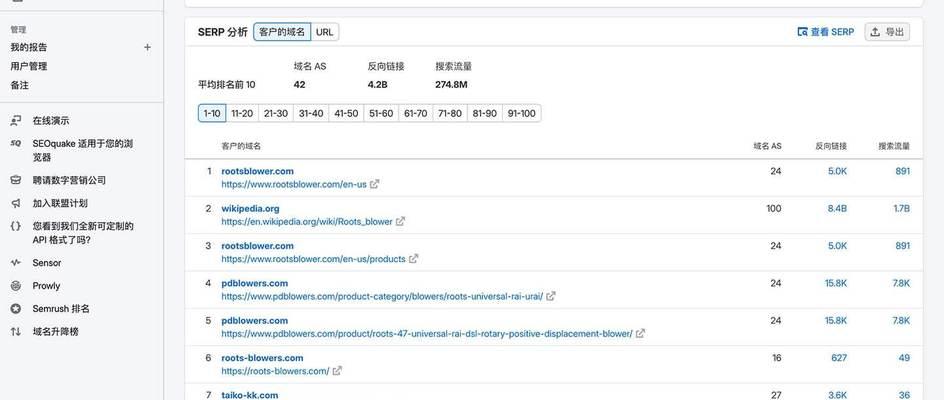This screenshot has height=400, width=944.
Task: Open 备注 in sidebar
Action: 19,86
